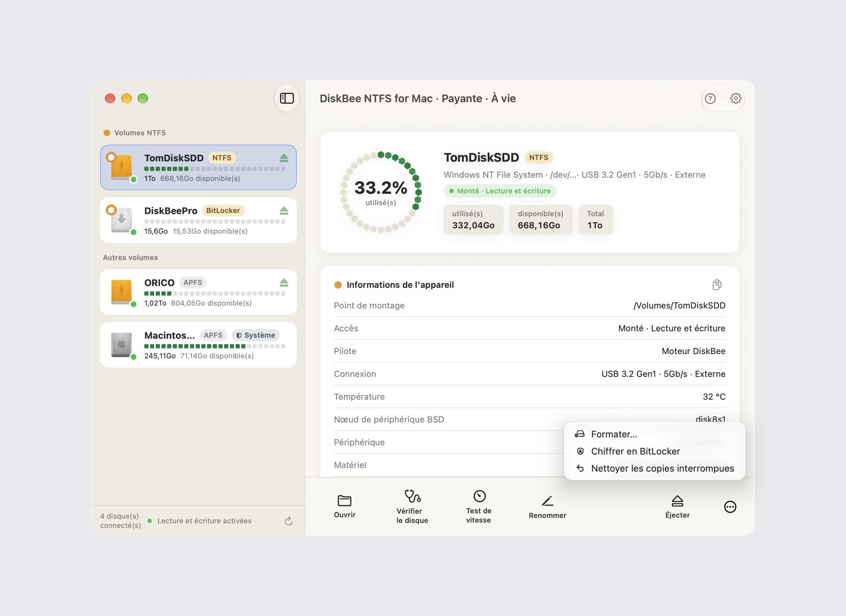Toggle the sidebar panel icon

[287, 99]
